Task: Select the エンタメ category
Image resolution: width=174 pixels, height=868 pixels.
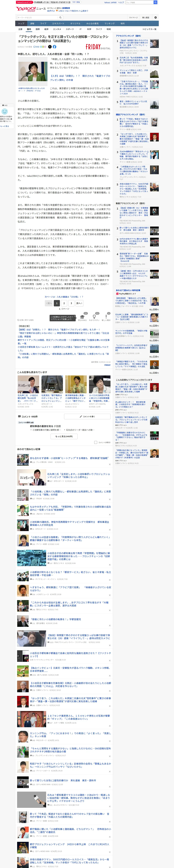Action: click(57, 29)
